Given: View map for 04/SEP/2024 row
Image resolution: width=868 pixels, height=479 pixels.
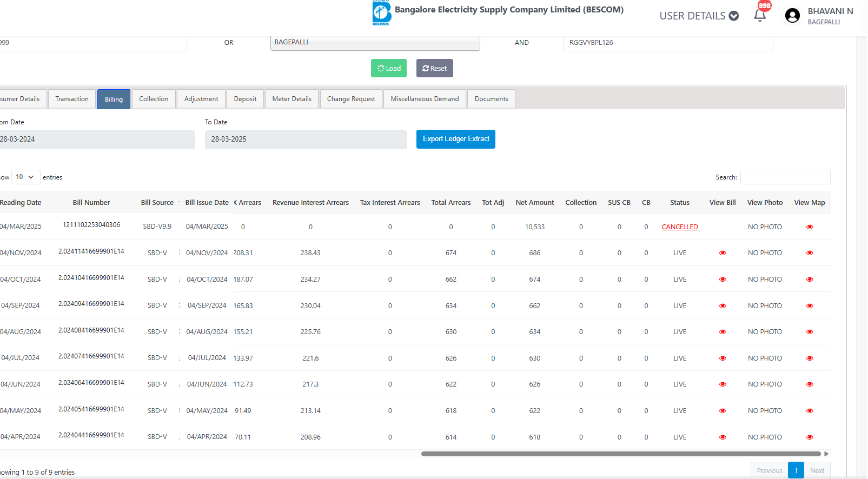Looking at the screenshot, I should coord(810,306).
